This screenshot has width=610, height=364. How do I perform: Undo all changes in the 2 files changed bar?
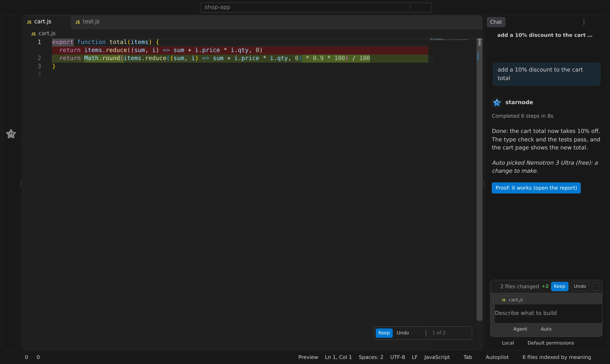point(580,286)
